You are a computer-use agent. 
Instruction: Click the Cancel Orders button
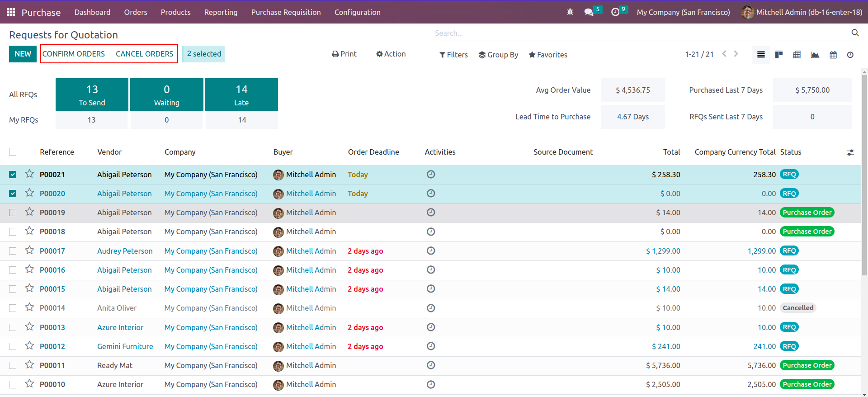[144, 54]
